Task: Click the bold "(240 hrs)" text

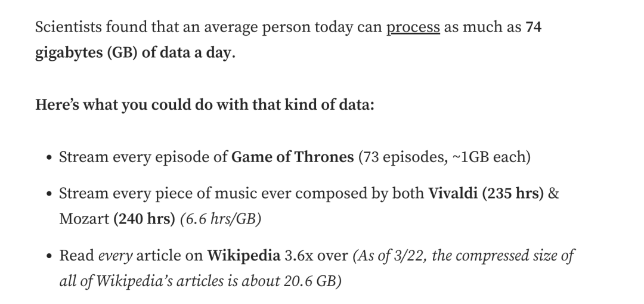Action: pyautogui.click(x=144, y=219)
